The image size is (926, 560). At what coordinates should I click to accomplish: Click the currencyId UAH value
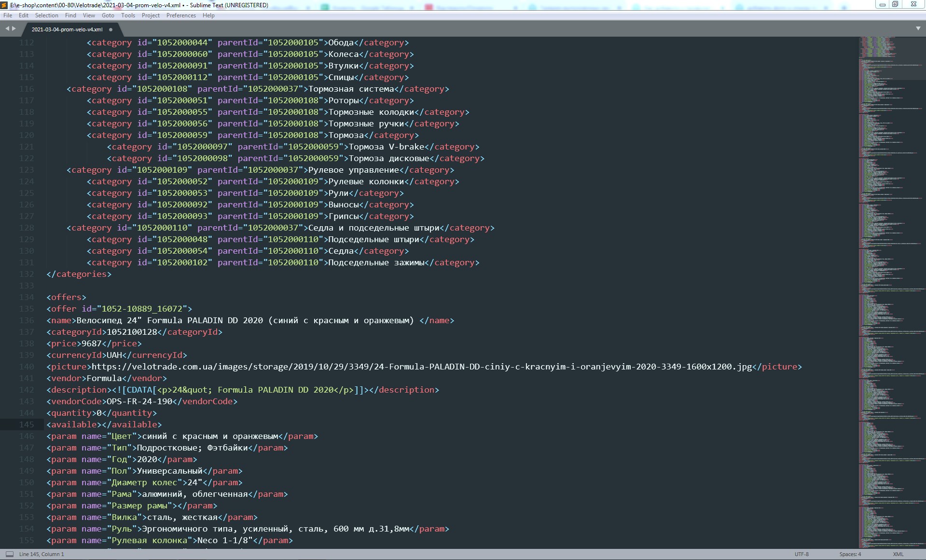click(114, 355)
